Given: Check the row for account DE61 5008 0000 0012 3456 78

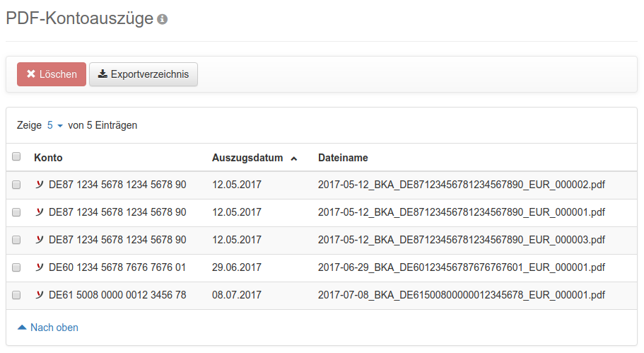Looking at the screenshot, I should pyautogui.click(x=16, y=295).
